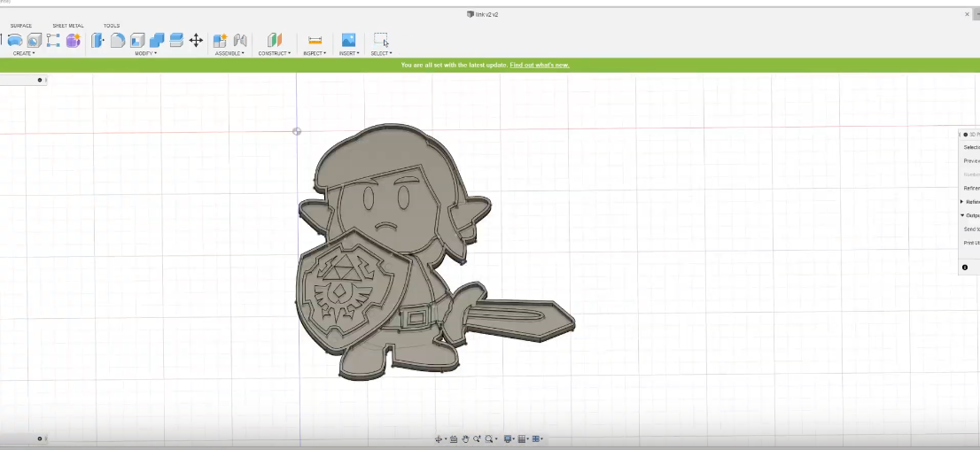Select the Combine tool
The image size is (980, 450).
[x=157, y=41]
